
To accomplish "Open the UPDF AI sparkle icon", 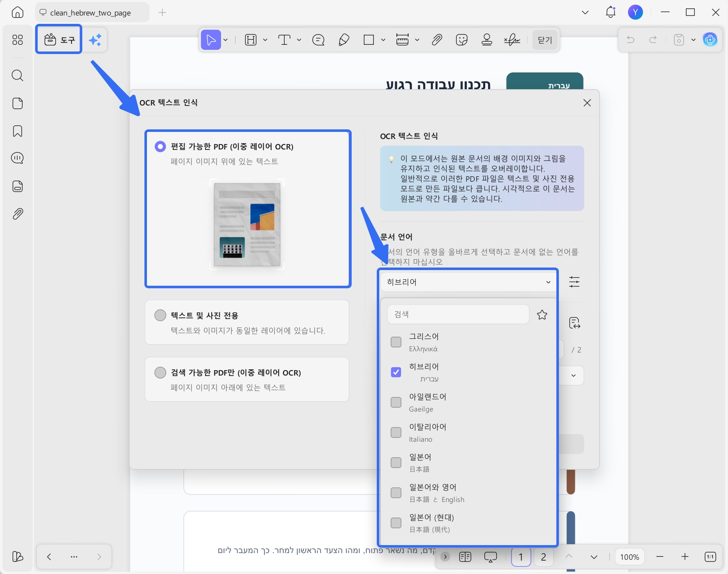I will 95,40.
